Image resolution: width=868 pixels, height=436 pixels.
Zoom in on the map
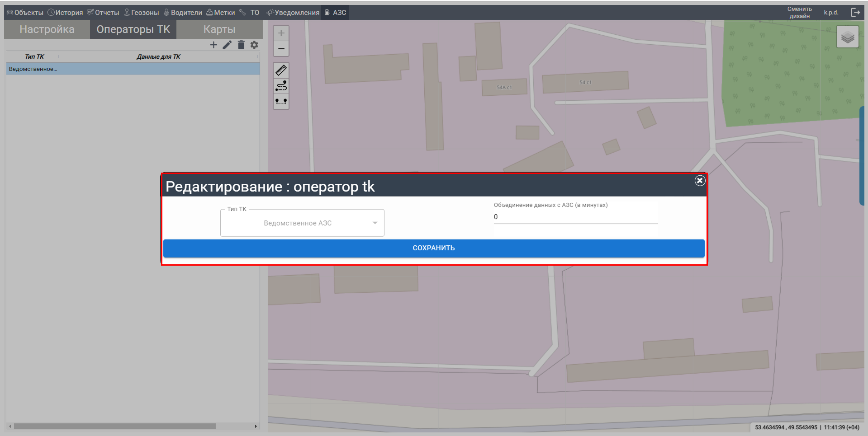(281, 33)
